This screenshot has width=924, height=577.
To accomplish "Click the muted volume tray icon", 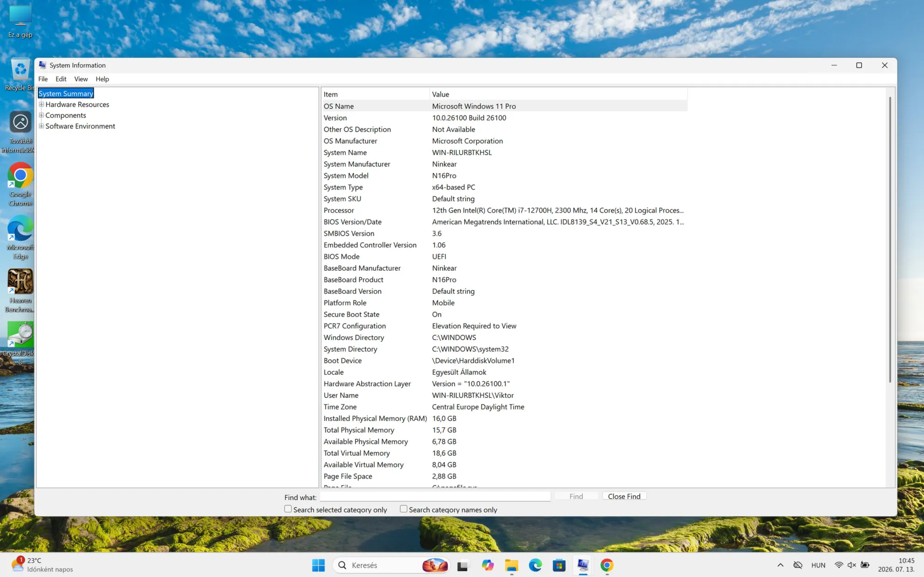I will click(852, 565).
